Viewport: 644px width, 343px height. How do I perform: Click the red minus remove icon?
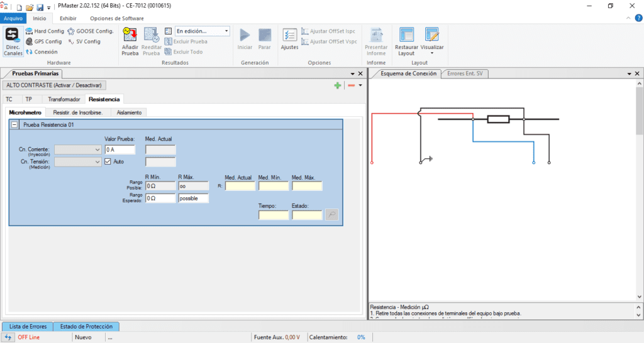point(351,85)
